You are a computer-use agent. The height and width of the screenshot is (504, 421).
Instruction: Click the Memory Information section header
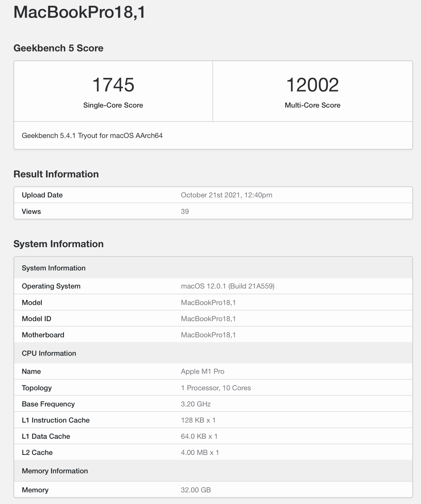coord(55,471)
